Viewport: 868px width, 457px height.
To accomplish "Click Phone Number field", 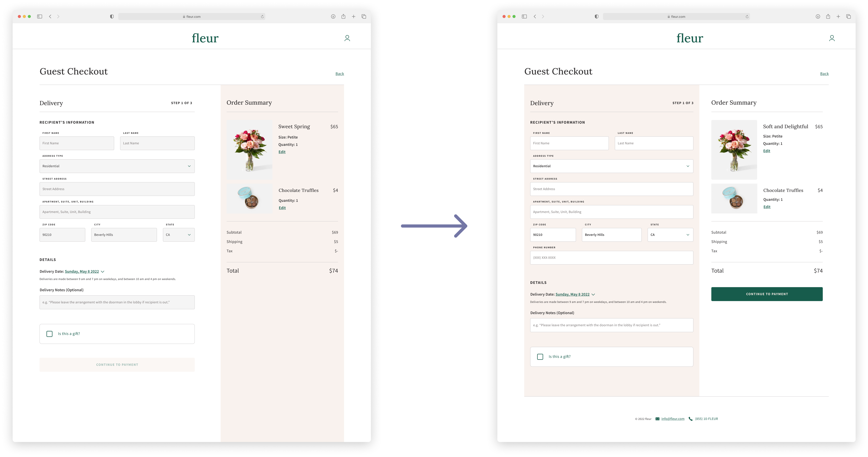I will (x=612, y=258).
